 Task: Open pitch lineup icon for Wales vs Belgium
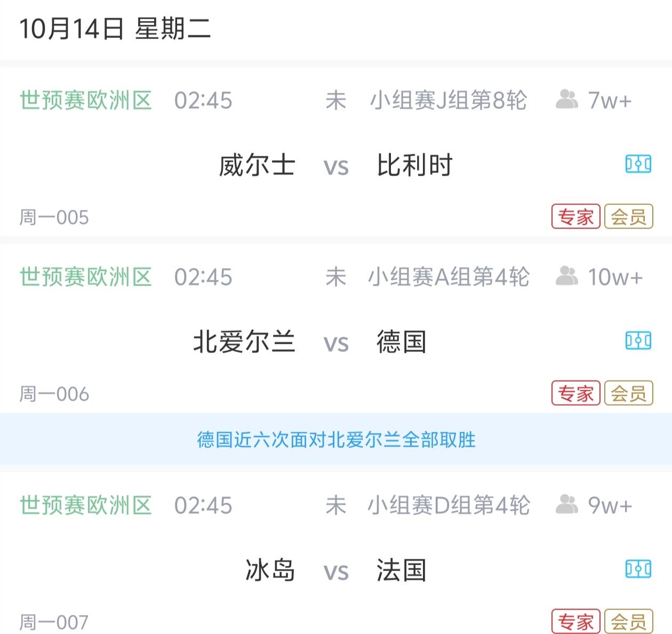[x=638, y=164]
